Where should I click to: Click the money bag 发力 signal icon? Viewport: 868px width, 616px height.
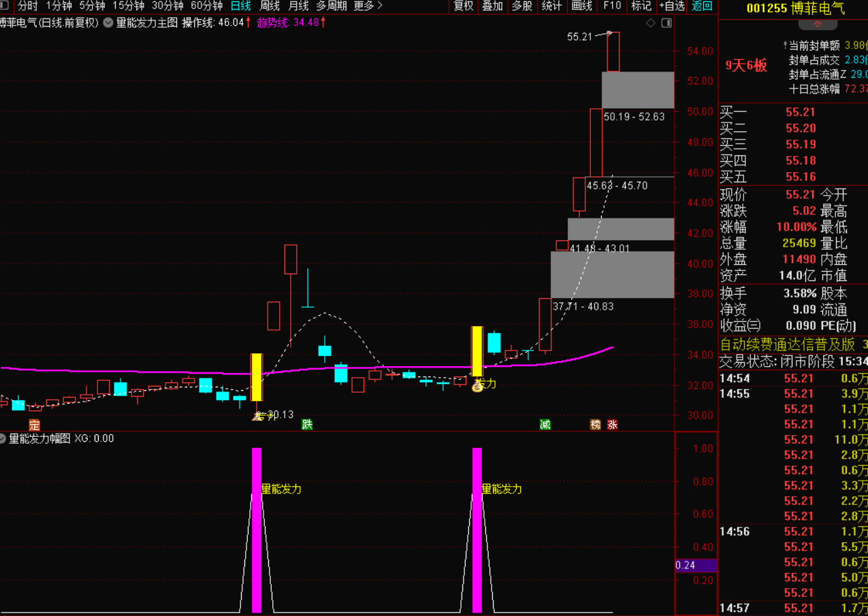pyautogui.click(x=477, y=386)
